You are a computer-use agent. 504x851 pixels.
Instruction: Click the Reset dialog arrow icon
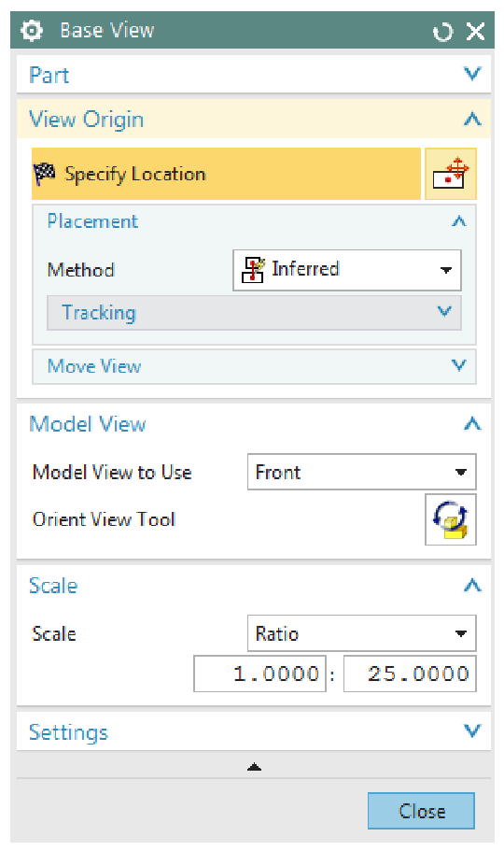pos(442,32)
